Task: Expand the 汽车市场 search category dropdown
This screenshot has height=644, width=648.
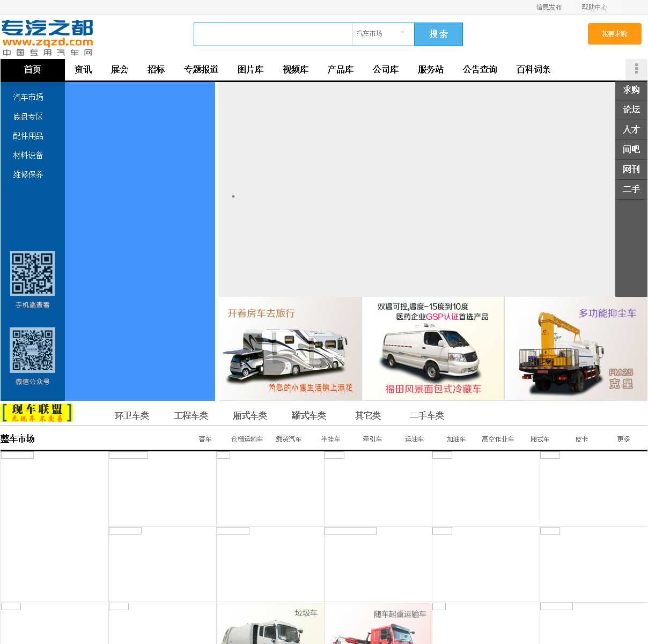Action: [x=382, y=34]
